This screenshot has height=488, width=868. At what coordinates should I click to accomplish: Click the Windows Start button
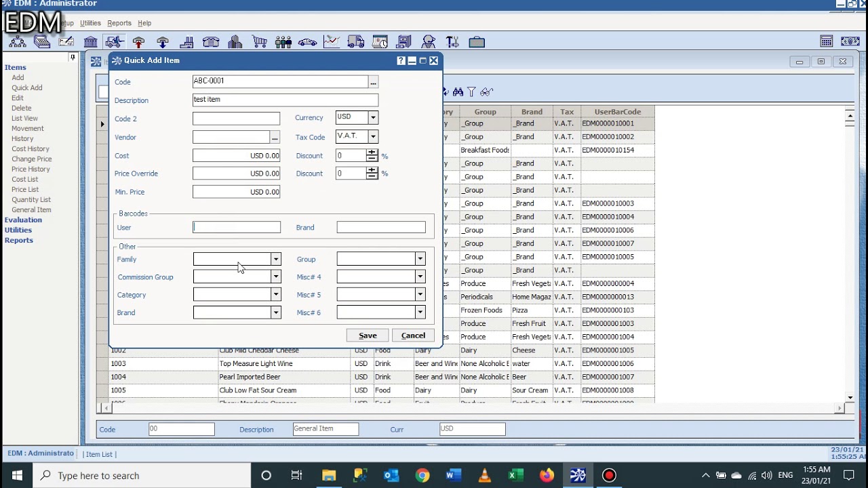click(x=17, y=475)
